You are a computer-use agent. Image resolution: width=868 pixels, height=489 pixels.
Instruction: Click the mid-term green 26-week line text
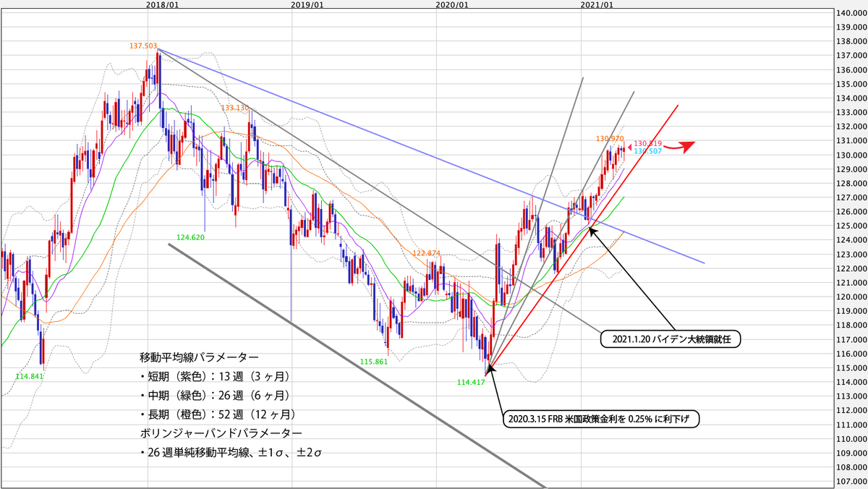[x=215, y=395]
